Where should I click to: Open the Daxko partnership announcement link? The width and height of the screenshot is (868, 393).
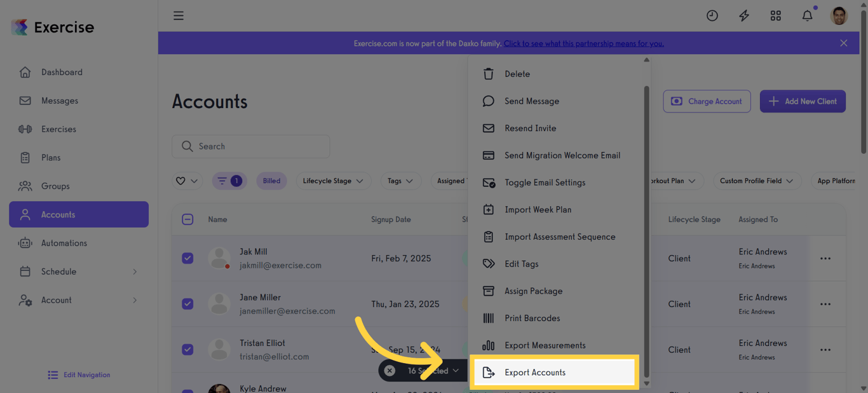(583, 43)
